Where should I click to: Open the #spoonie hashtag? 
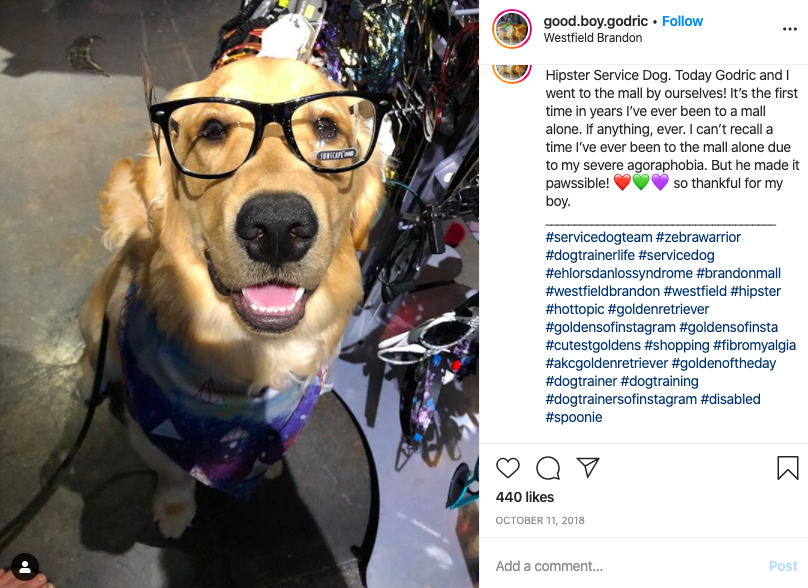[574, 417]
